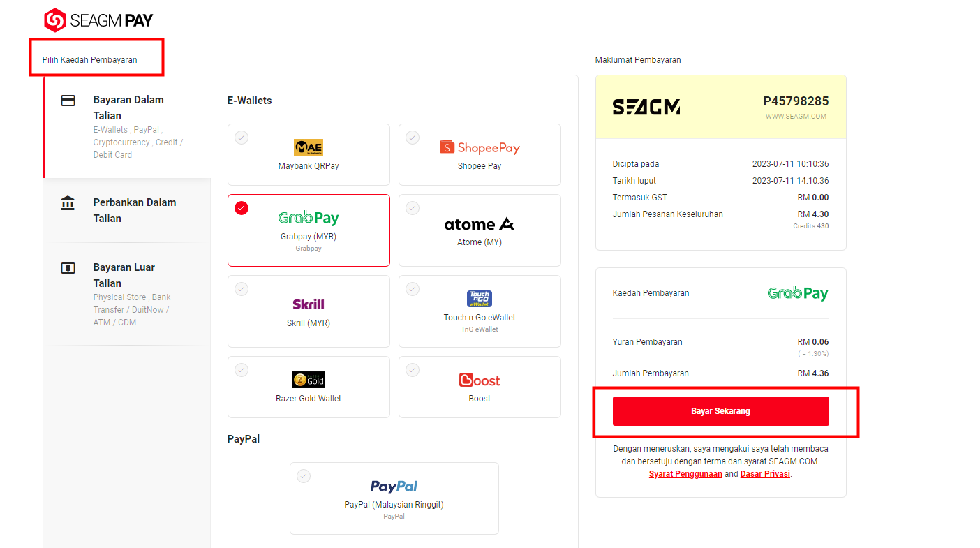Click the SEAGM Pay logo
The height and width of the screenshot is (548, 980).
98,20
